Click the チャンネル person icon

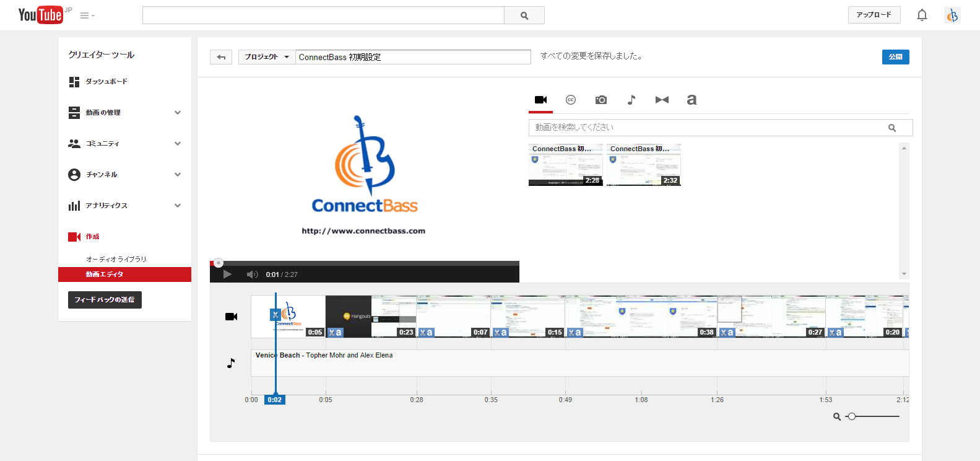(x=74, y=175)
